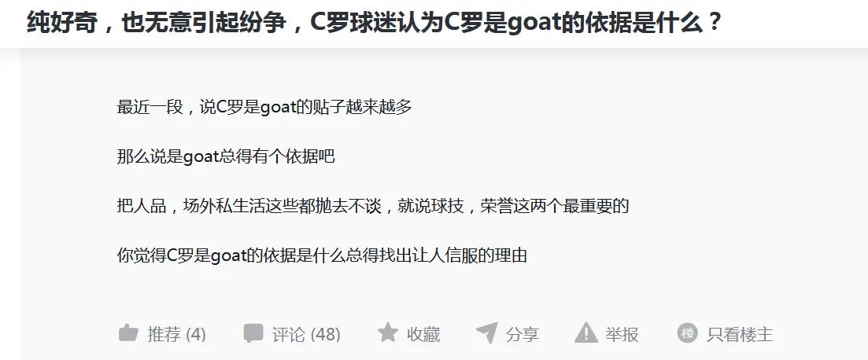
Task: Click the (48) comment count
Action: 326,335
